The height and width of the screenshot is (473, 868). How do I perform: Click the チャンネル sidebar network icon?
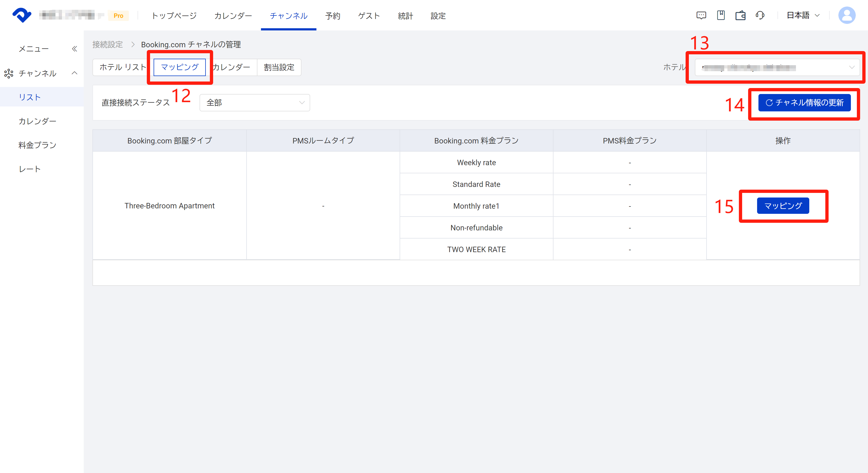coord(9,73)
